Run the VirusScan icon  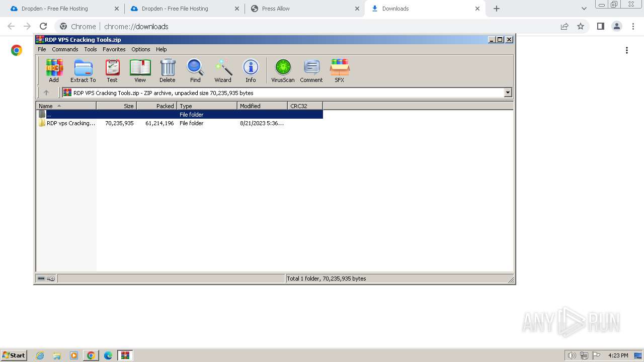(x=283, y=71)
